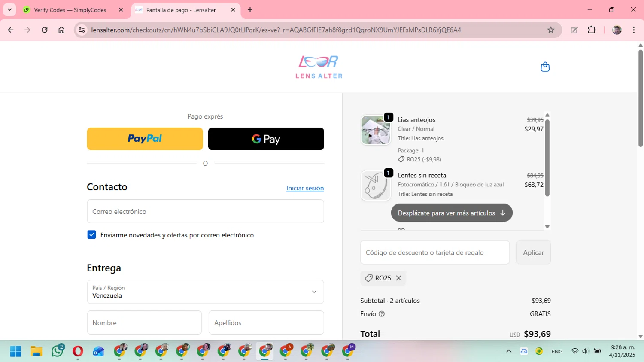The image size is (644, 362).
Task: Open Chrome with purple M profile in taskbar
Action: pyautogui.click(x=348, y=351)
